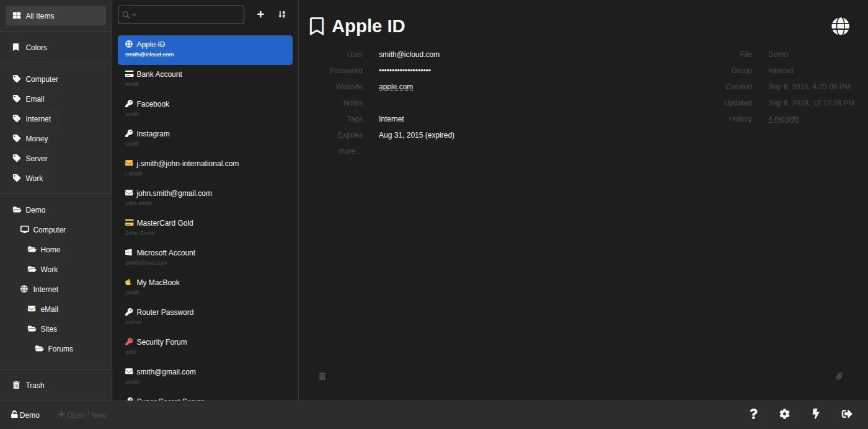Open search options dropdown arrow
868x429 pixels.
coord(134,15)
